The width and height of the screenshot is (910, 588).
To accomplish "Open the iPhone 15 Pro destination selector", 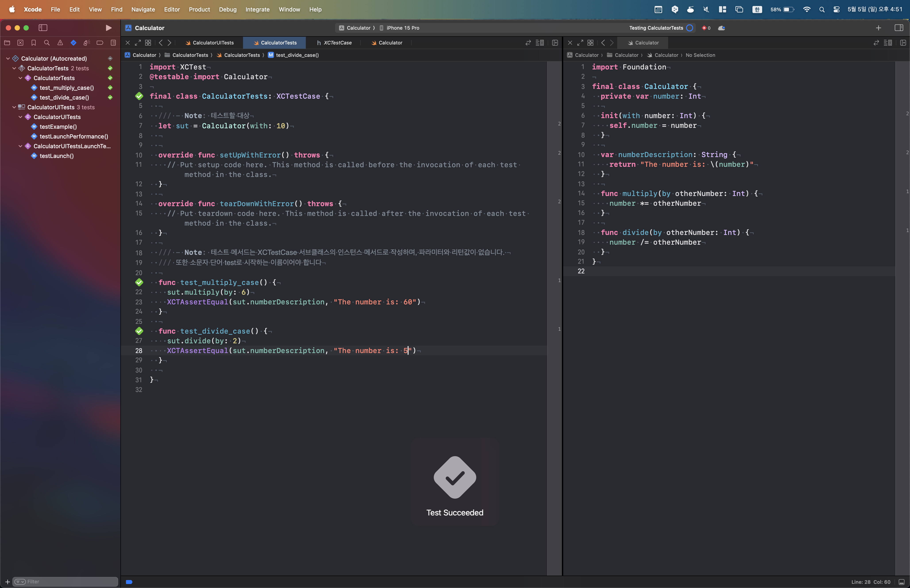I will coord(403,27).
